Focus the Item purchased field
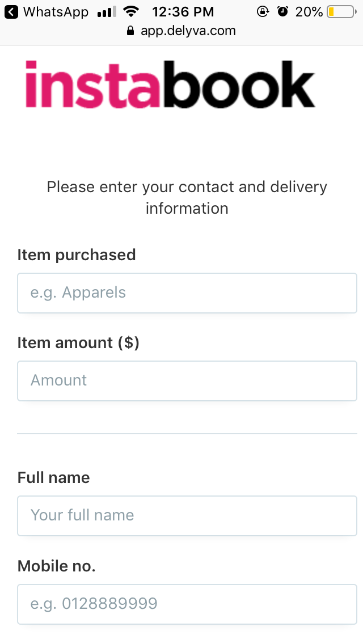363x644 pixels. [x=187, y=293]
